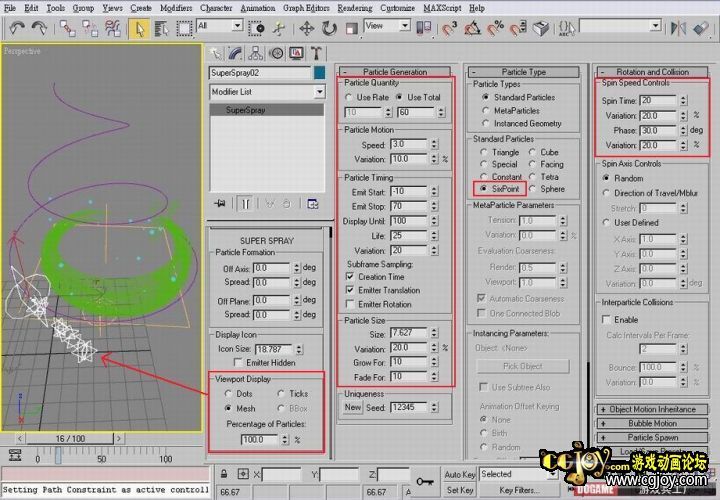
Task: Open the Graph Editors menu
Action: [x=306, y=8]
